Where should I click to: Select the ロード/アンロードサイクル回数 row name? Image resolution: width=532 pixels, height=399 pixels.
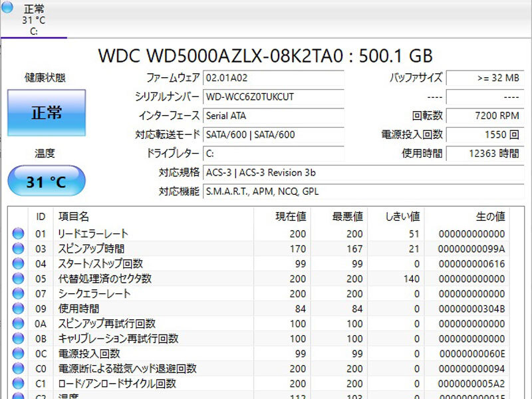(117, 384)
